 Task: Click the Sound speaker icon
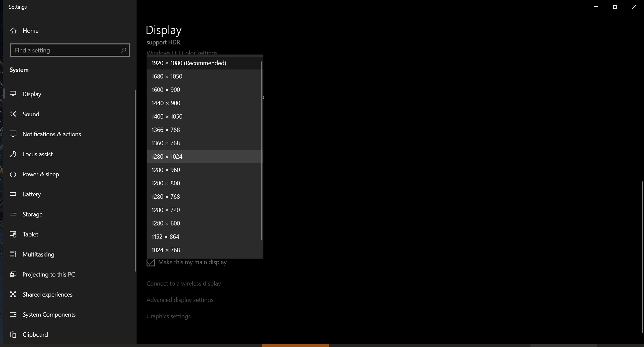click(x=13, y=114)
